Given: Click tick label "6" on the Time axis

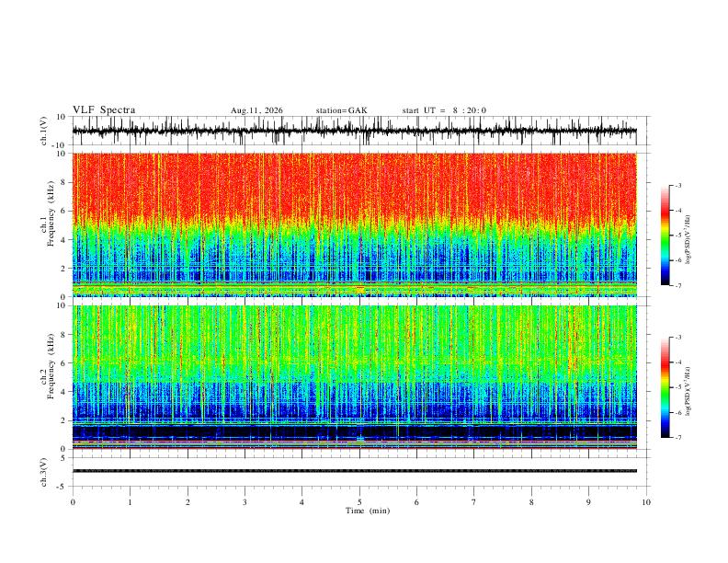Looking at the screenshot, I should tap(417, 502).
